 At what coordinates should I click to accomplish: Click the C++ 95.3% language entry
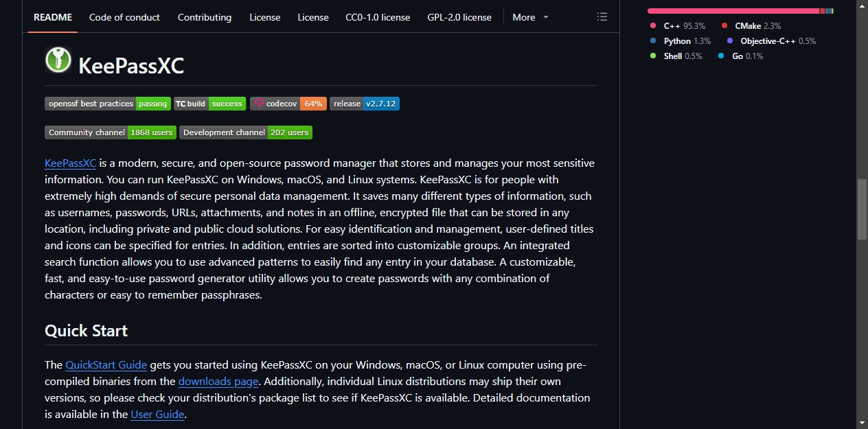tap(678, 26)
